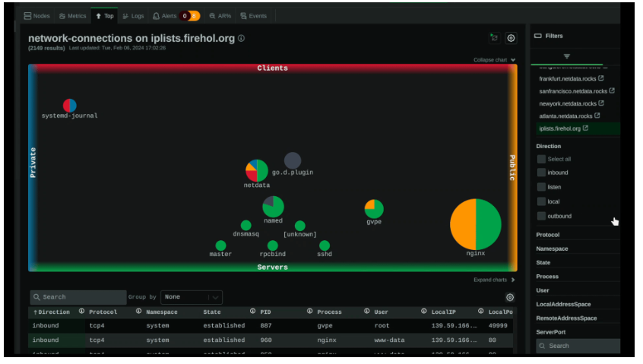This screenshot has height=364, width=643.
Task: Open the table settings gear icon
Action: [510, 297]
